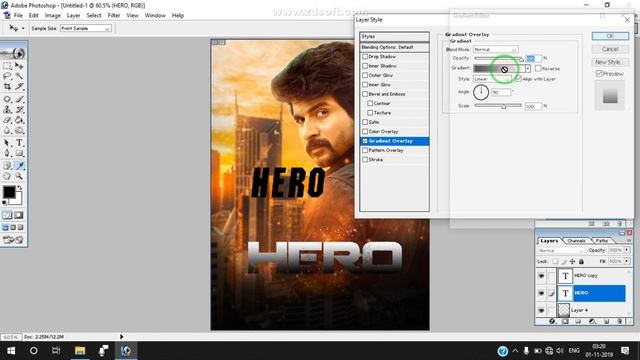Viewport: 640px width, 360px height.
Task: Enable the Color Overlay checkbox
Action: 365,132
